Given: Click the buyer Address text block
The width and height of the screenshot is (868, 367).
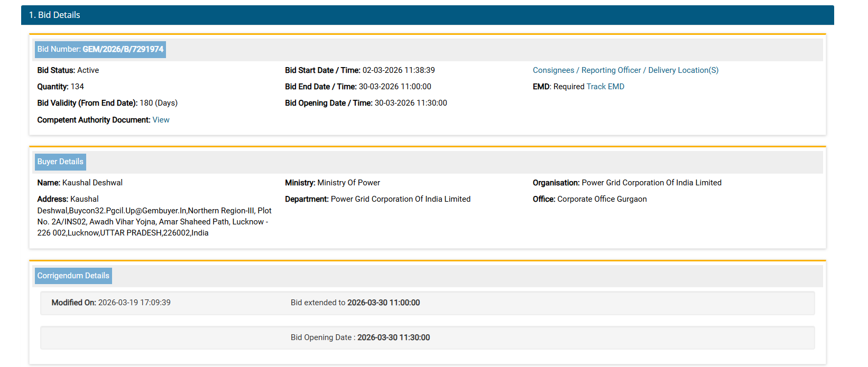Looking at the screenshot, I should (x=153, y=216).
